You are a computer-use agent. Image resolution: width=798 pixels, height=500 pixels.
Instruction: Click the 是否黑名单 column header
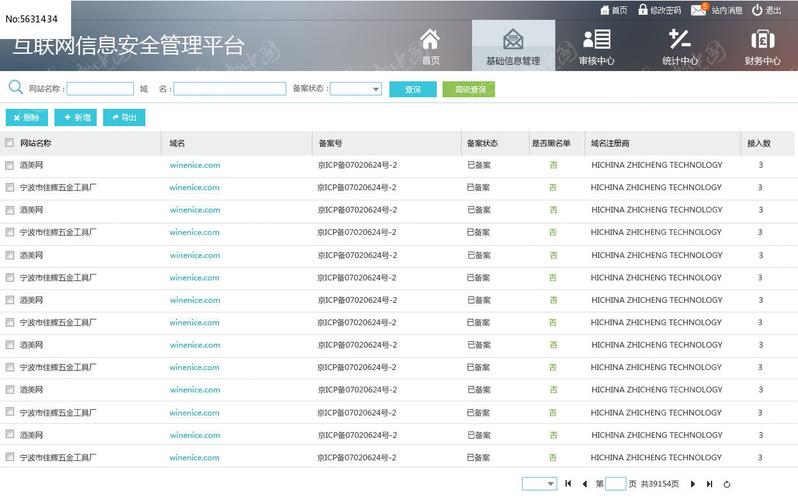[551, 143]
